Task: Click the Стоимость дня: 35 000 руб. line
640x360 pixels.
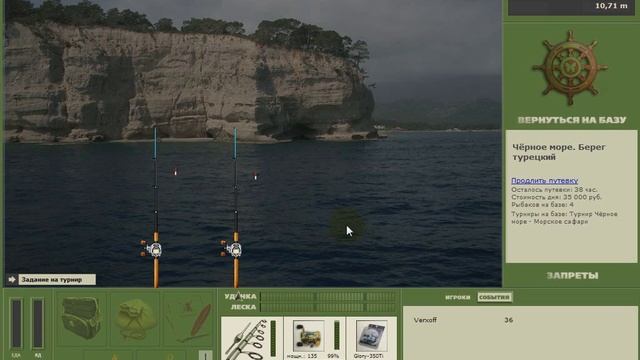Action: coord(556,197)
